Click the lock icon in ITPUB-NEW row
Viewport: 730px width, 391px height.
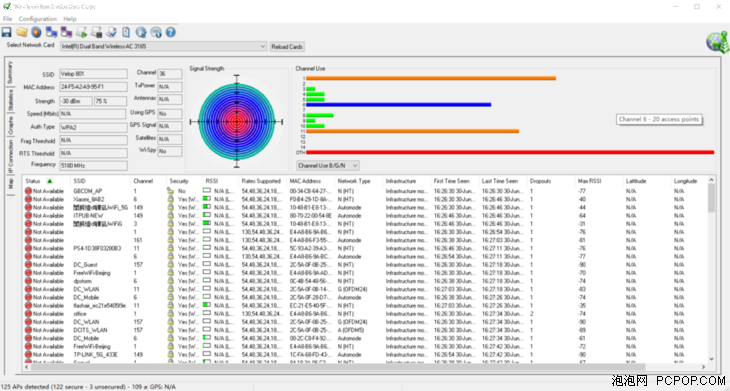point(170,216)
